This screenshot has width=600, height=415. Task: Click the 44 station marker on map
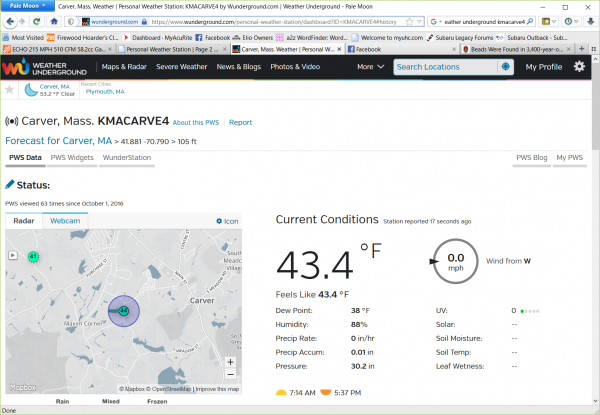click(x=123, y=311)
